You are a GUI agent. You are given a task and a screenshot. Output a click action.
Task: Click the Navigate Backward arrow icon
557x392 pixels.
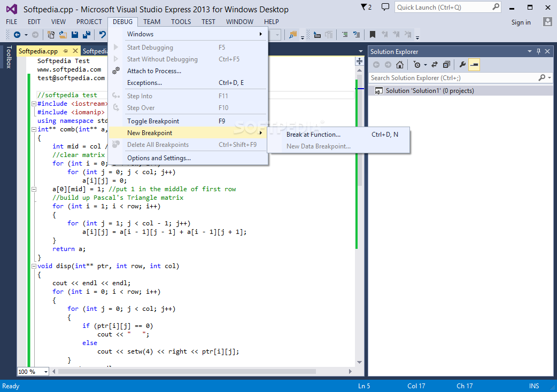[17, 35]
